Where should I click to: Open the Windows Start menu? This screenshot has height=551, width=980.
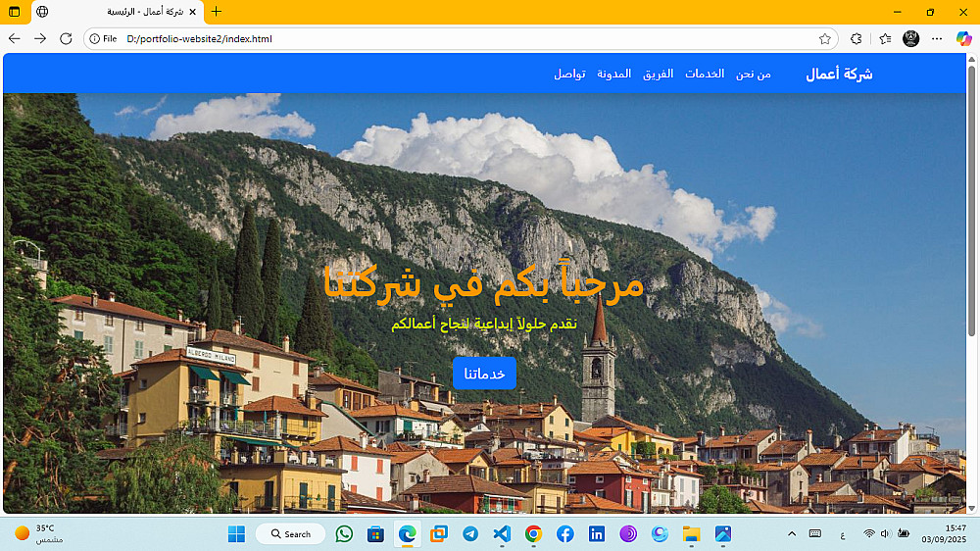pos(236,534)
